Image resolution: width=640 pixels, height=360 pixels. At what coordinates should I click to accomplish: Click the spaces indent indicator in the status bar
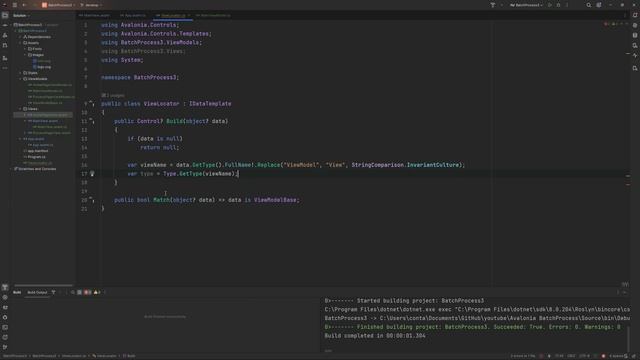(x=616, y=356)
